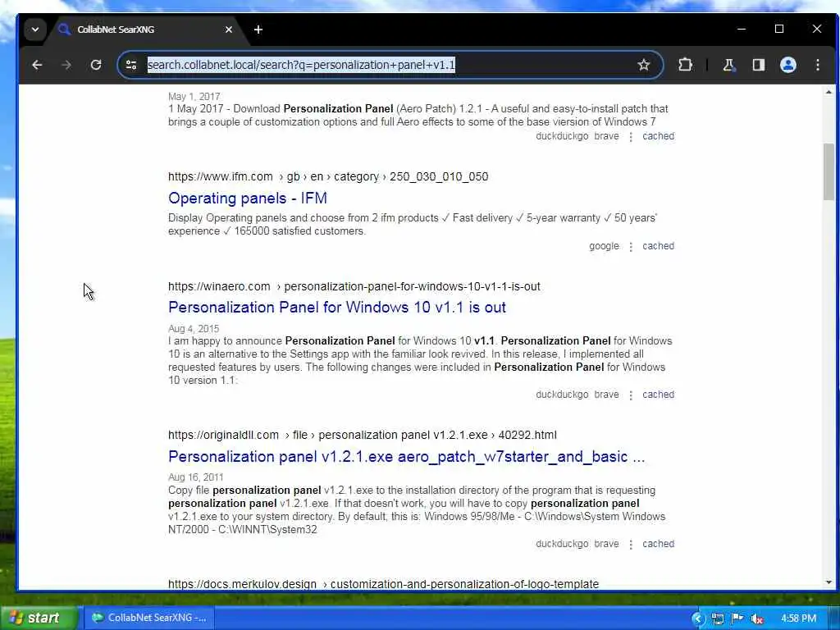Screen dimensions: 840x630
Task: Click duckduckgo label on winaero result
Action: click(x=562, y=395)
